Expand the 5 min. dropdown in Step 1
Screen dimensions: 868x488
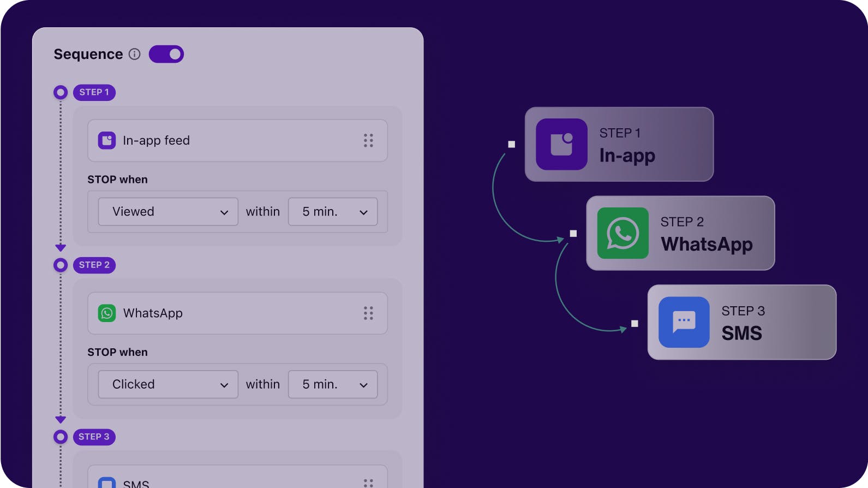pyautogui.click(x=333, y=212)
